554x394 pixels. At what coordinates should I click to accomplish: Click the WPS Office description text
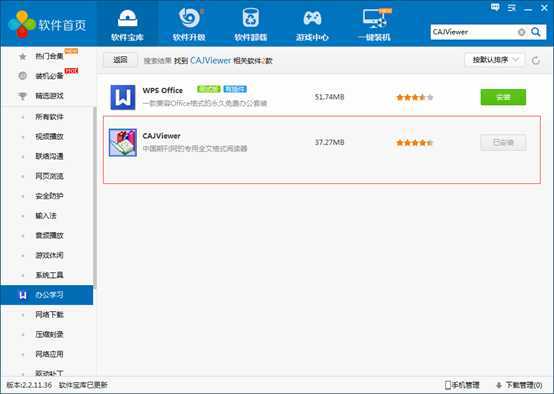pos(205,103)
